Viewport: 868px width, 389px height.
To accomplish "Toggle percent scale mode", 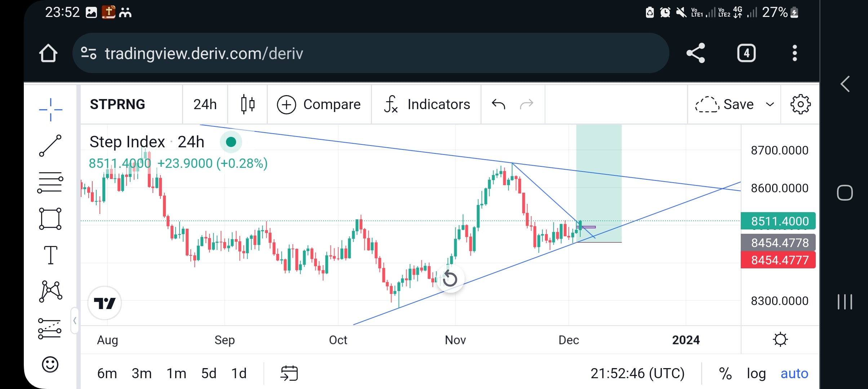I will pyautogui.click(x=725, y=374).
